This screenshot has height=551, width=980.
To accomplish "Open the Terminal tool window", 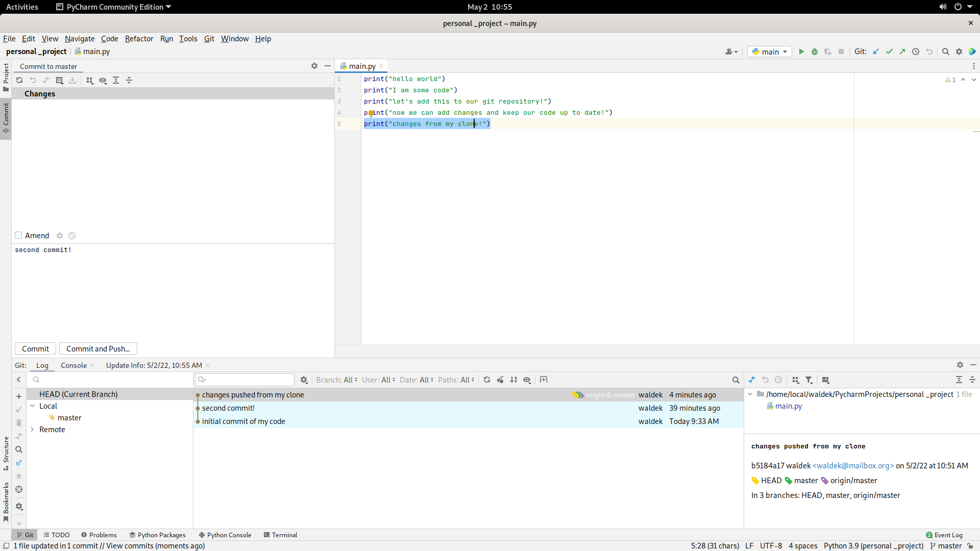I will coord(280,535).
